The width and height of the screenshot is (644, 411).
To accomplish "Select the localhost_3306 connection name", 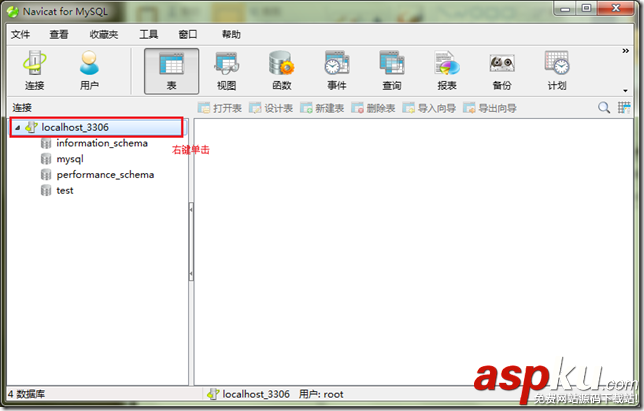I will [75, 127].
